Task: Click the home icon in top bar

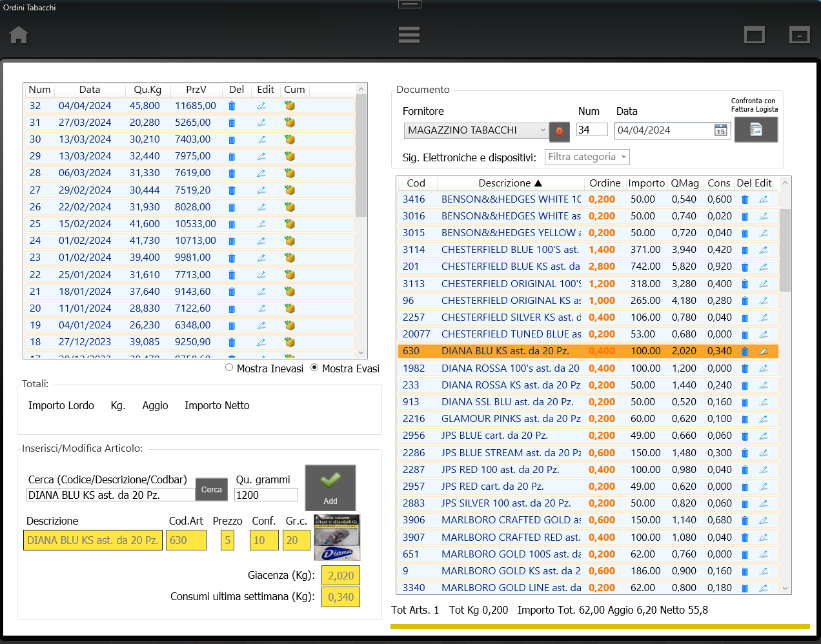Action: 19,35
